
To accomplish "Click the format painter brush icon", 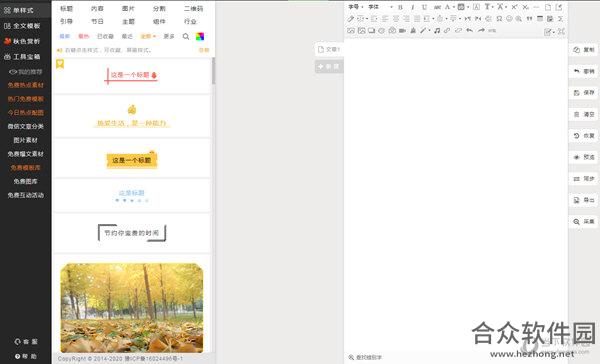I will [x=351, y=18].
